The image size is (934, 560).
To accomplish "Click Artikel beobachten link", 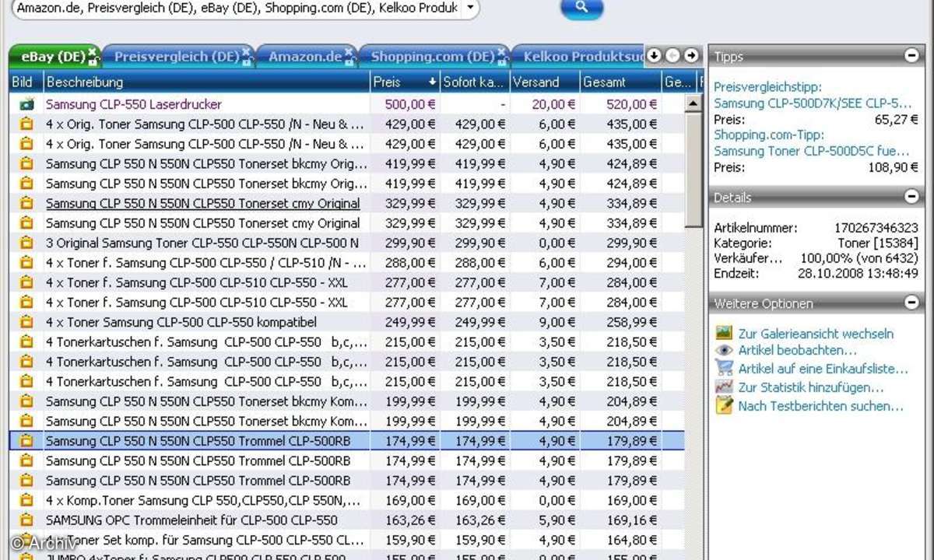I will click(x=797, y=351).
